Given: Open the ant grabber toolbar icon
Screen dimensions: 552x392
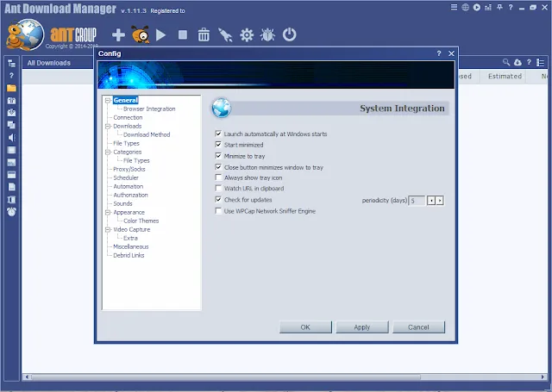Looking at the screenshot, I should click(141, 34).
